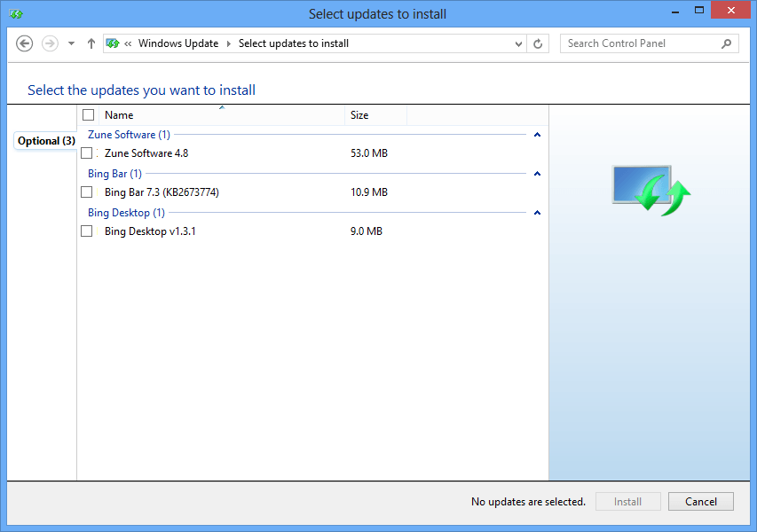Click the title bar Windows Update icon
The height and width of the screenshot is (532, 757).
coord(16,13)
